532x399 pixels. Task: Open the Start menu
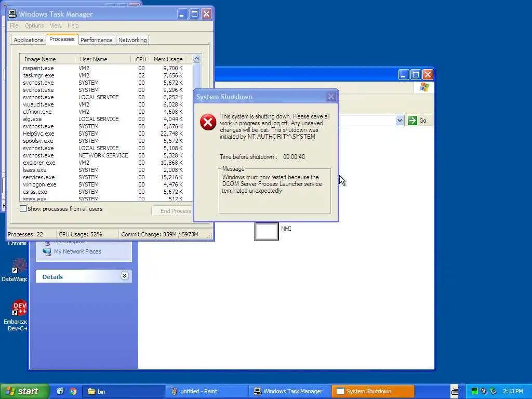pos(24,391)
